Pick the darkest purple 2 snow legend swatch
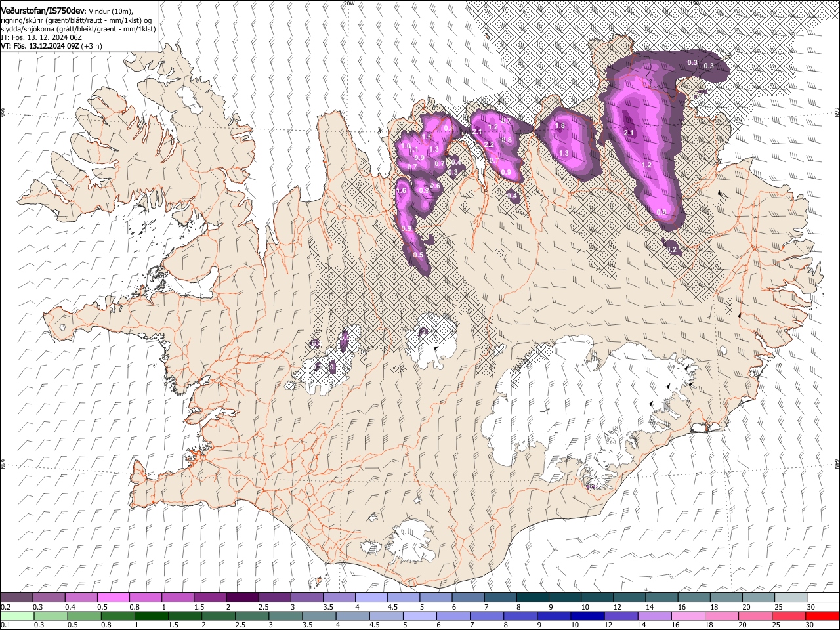 pyautogui.click(x=241, y=597)
